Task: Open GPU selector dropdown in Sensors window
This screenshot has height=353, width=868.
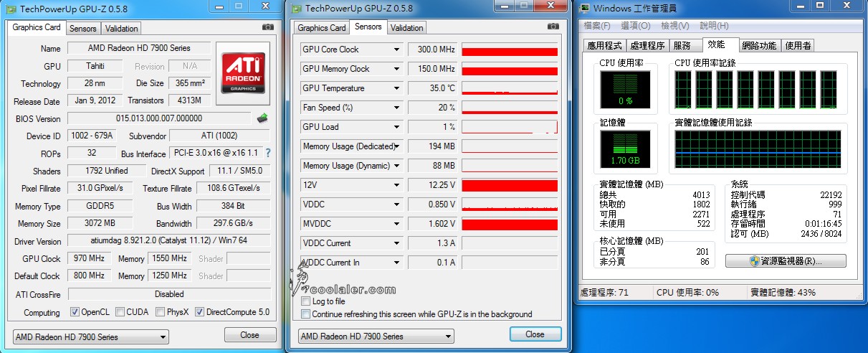Action: [x=376, y=336]
